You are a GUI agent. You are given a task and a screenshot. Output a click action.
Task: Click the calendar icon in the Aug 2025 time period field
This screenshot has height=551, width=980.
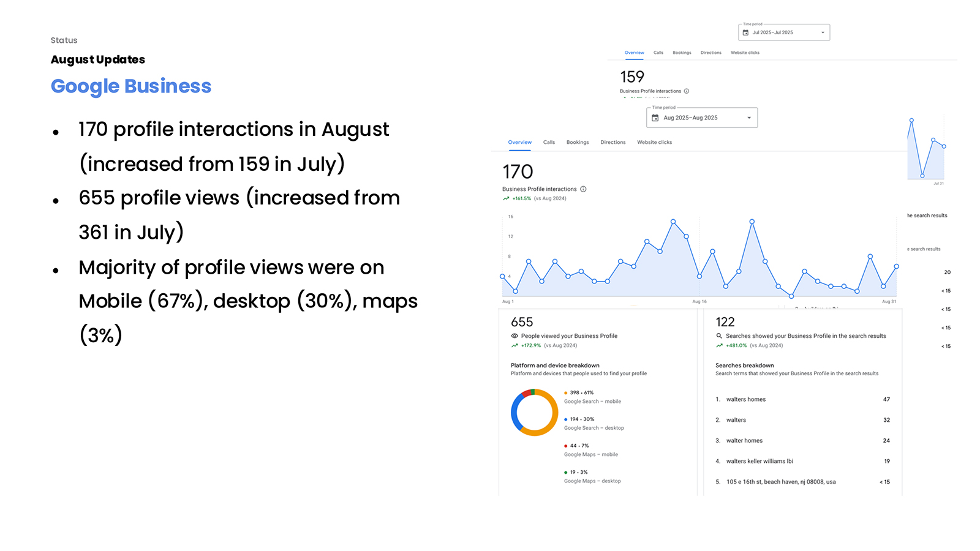pos(655,118)
